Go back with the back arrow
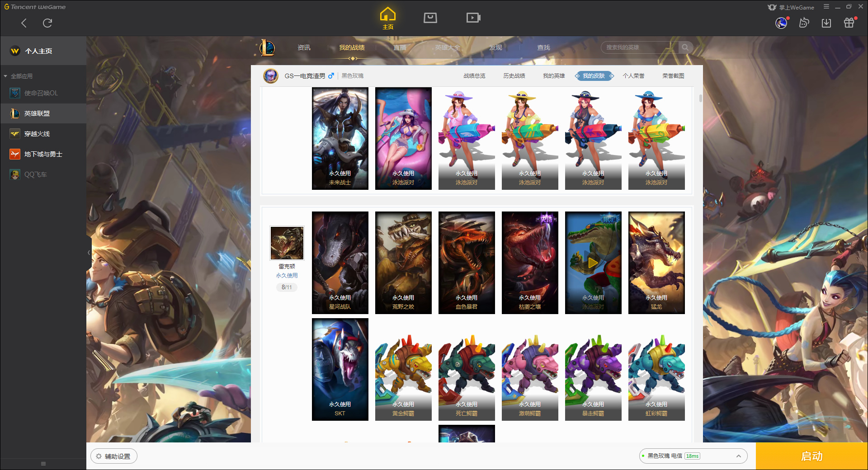 (x=24, y=23)
